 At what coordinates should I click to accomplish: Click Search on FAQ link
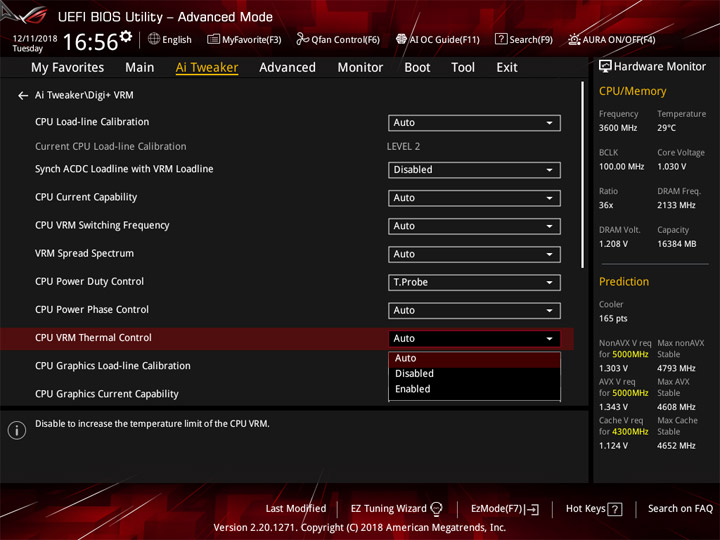(x=680, y=509)
